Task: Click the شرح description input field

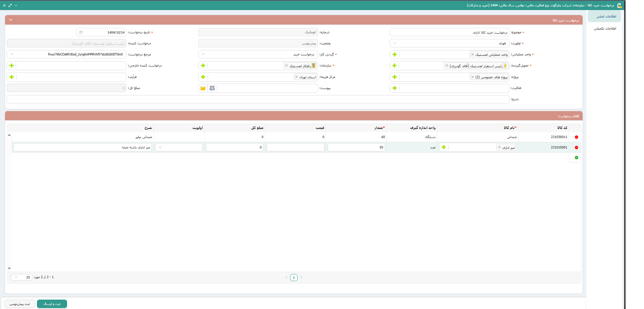Action: [x=258, y=99]
